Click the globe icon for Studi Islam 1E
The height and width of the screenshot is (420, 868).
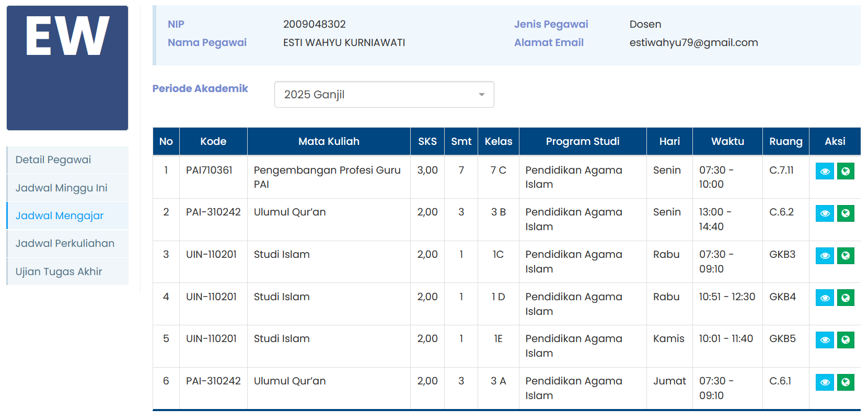846,340
